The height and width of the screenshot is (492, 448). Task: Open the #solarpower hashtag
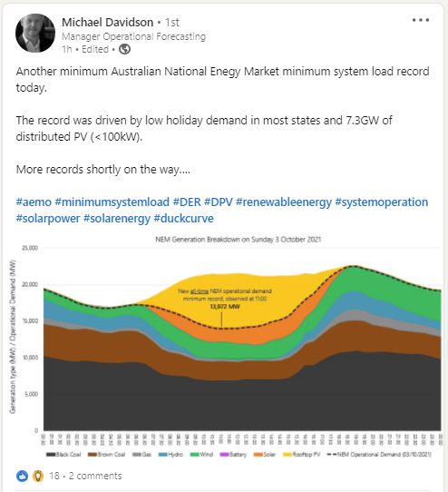(48, 218)
